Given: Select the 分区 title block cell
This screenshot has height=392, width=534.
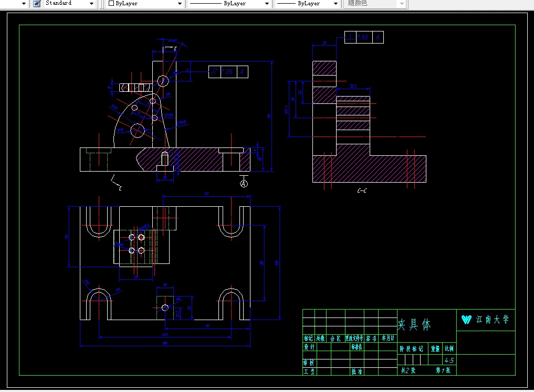Looking at the screenshot, I should (336, 338).
